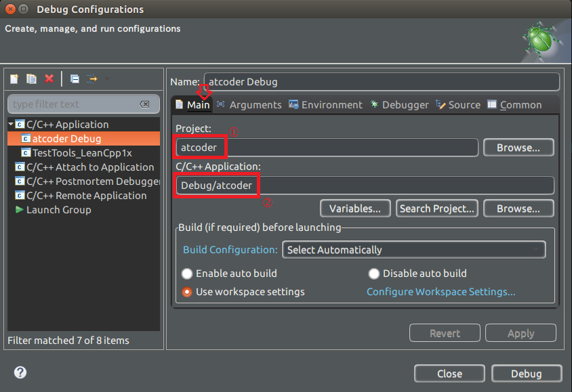
Task: Delete the selected launch configuration
Action: point(49,79)
